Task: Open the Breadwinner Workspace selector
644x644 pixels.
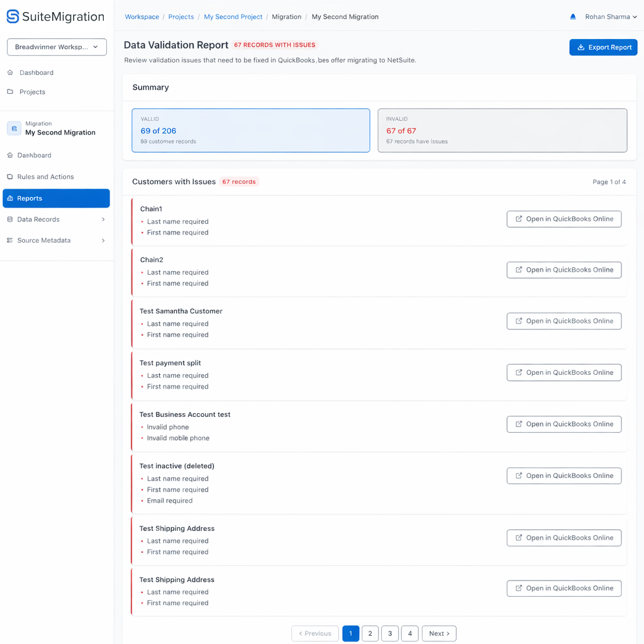Action: tap(57, 47)
